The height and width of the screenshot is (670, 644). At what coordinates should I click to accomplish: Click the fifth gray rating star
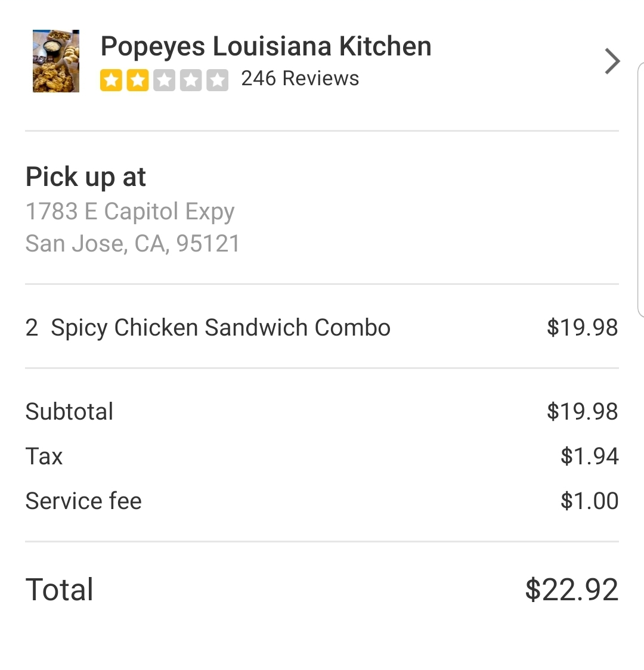click(x=217, y=79)
